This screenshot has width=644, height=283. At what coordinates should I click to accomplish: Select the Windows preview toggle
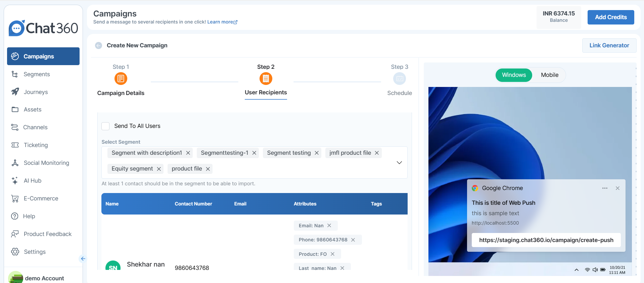pos(514,75)
